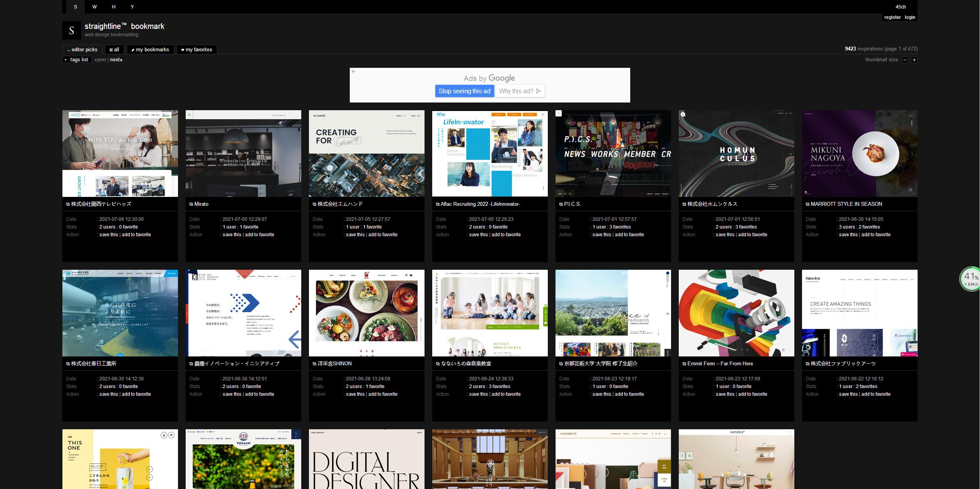Switch to the all tab
980x489 pixels.
pyautogui.click(x=114, y=49)
